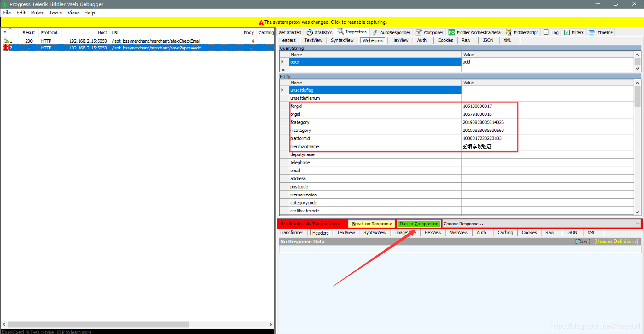Screen dimensions: 644x334
Task: Open Fiddler Orchestra Beta tab
Action: pos(474,32)
